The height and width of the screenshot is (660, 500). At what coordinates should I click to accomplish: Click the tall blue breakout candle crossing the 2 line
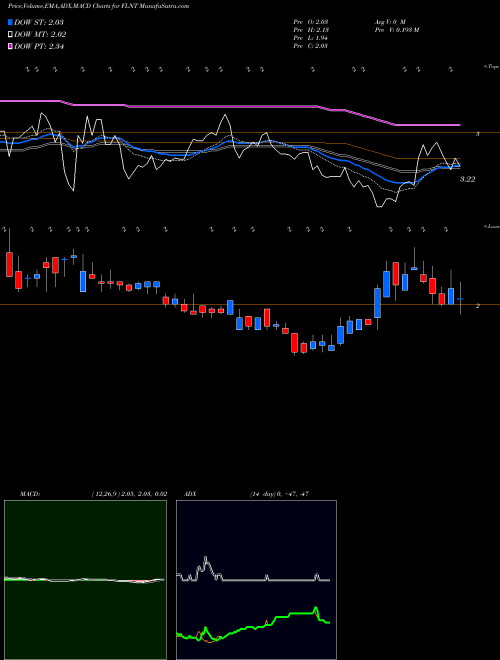pos(378,303)
